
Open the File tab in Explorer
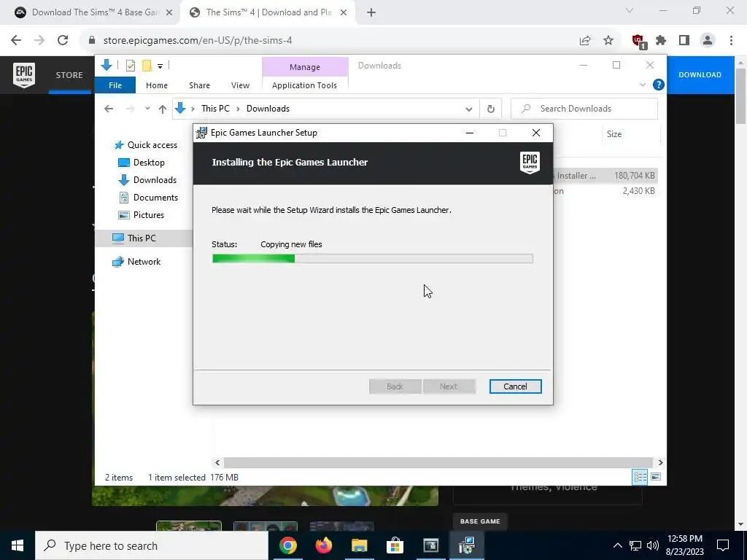point(115,85)
